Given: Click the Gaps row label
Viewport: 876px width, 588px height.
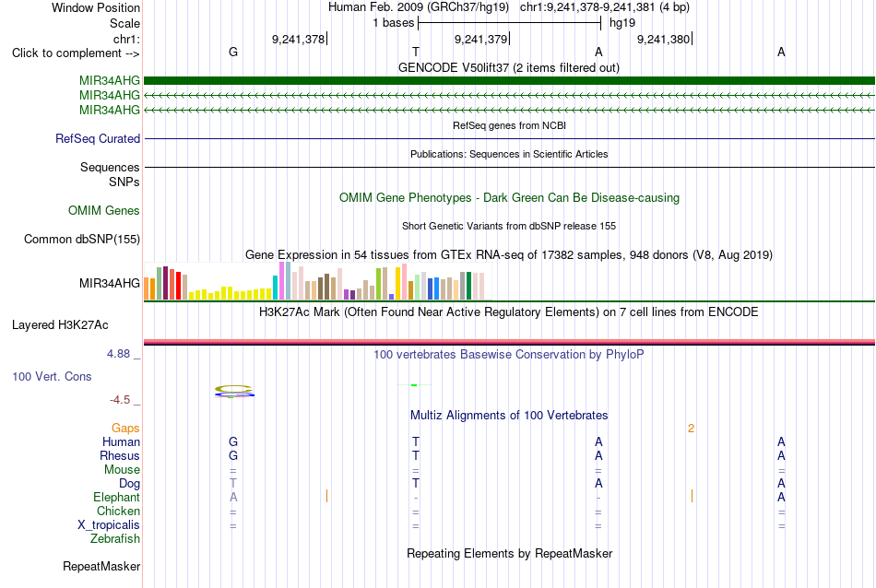Looking at the screenshot, I should (x=125, y=429).
